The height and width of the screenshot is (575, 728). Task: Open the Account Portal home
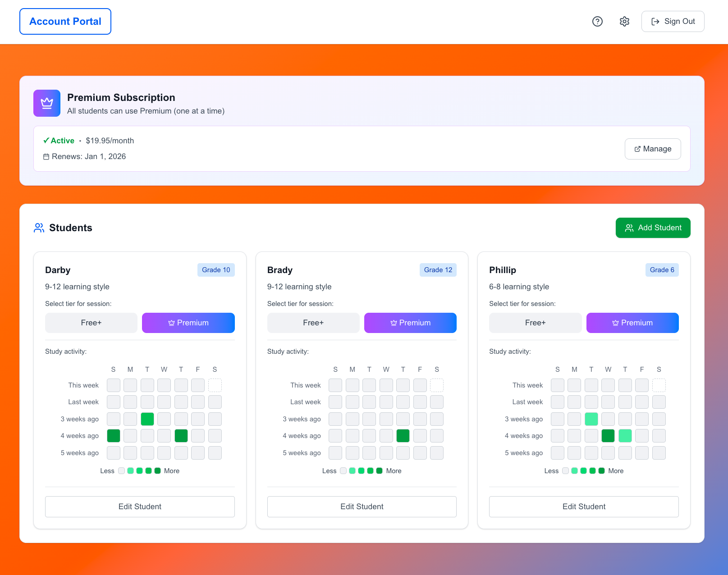pos(65,21)
